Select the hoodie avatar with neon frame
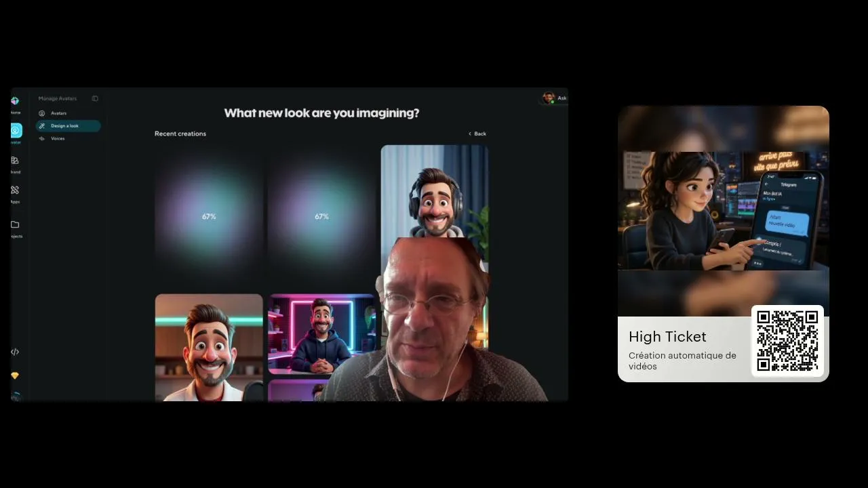The image size is (868, 488). (321, 333)
